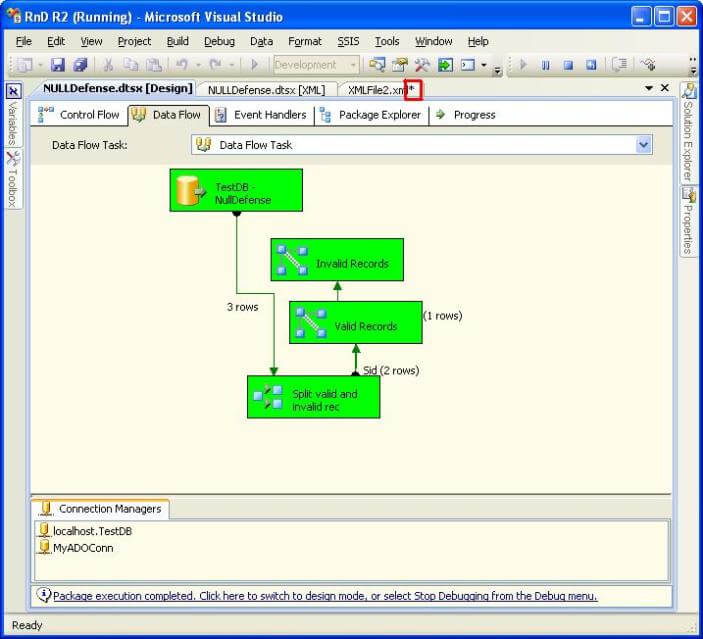
Task: Open the Build menu
Action: [x=178, y=41]
